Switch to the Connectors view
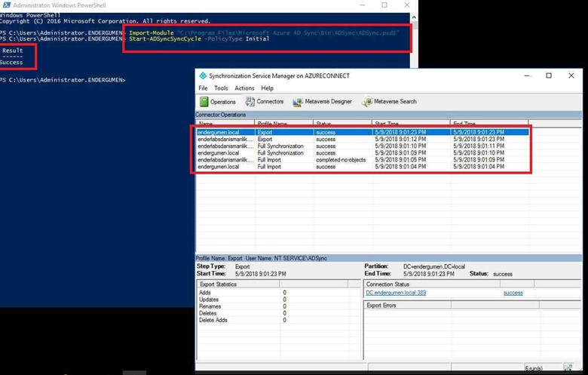The height and width of the screenshot is (375, 588). (x=265, y=102)
